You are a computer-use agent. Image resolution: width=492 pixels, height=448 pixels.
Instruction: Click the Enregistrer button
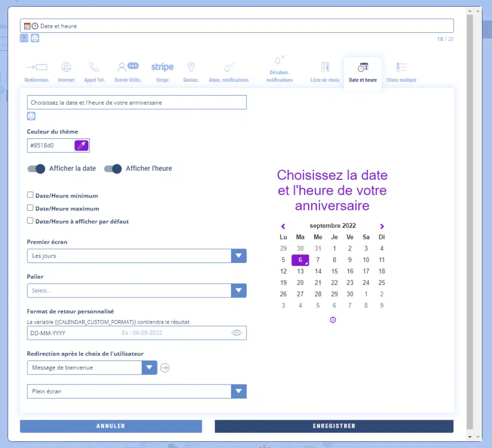pos(334,426)
